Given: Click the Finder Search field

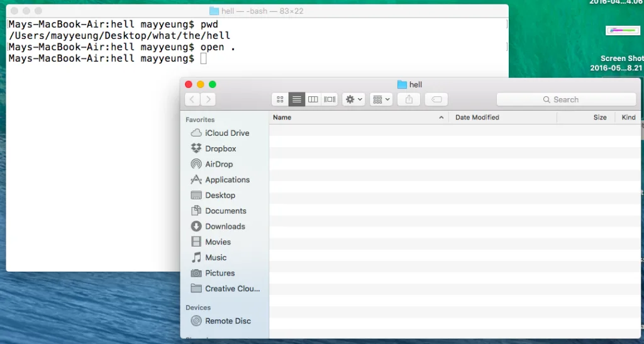Looking at the screenshot, I should click(x=567, y=99).
